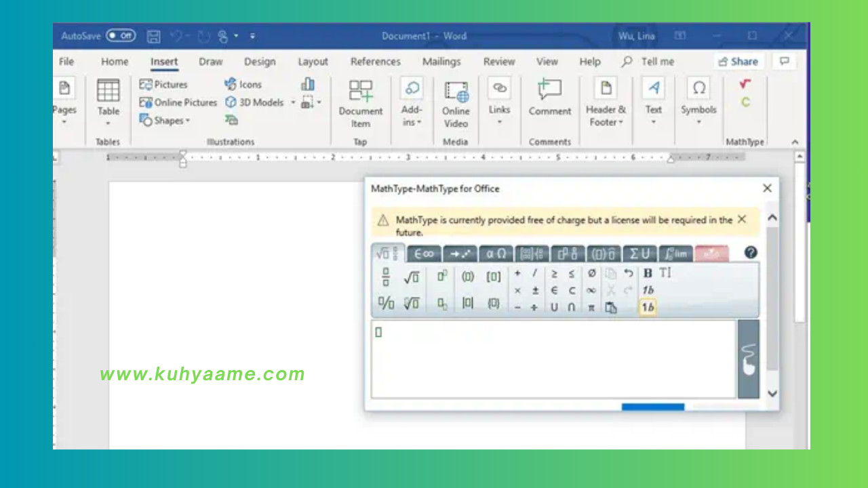This screenshot has height=488, width=868.
Task: Open the Add-ins dropdown
Action: pyautogui.click(x=412, y=103)
